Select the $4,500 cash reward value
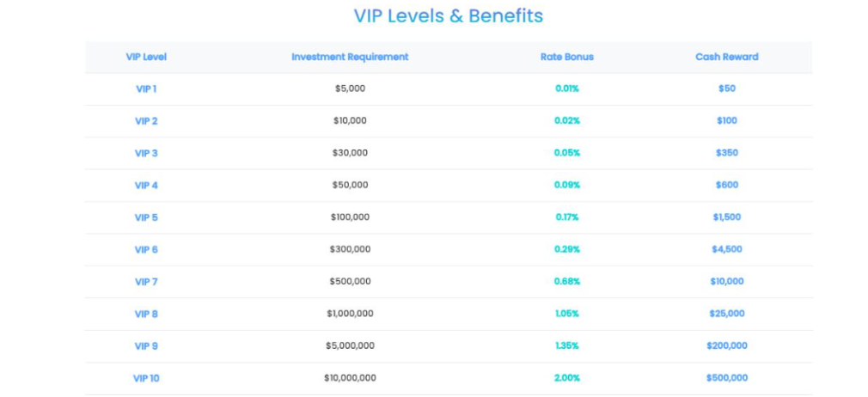The width and height of the screenshot is (868, 397). click(727, 249)
